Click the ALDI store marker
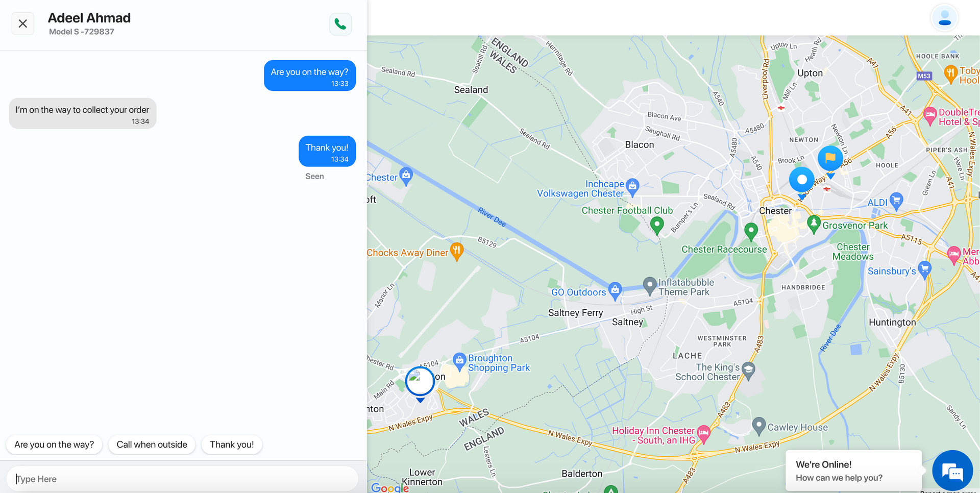Image resolution: width=980 pixels, height=493 pixels. pyautogui.click(x=896, y=201)
